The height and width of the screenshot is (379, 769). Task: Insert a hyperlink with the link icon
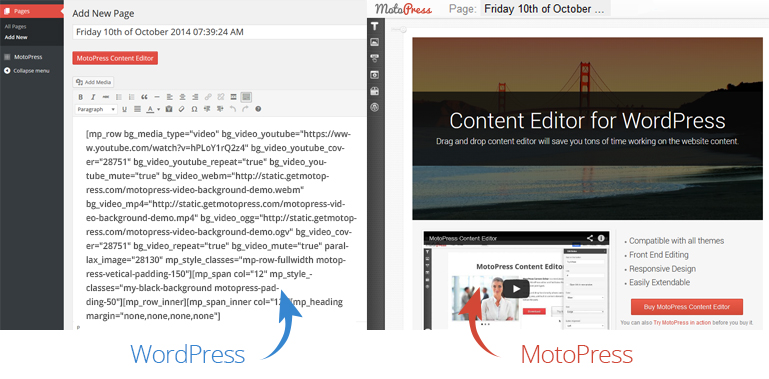208,97
